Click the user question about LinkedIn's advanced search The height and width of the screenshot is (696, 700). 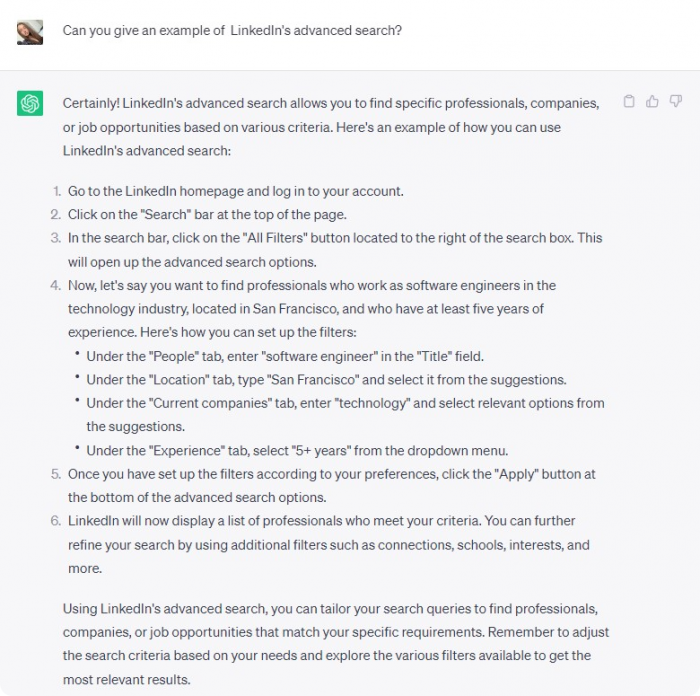(x=232, y=30)
